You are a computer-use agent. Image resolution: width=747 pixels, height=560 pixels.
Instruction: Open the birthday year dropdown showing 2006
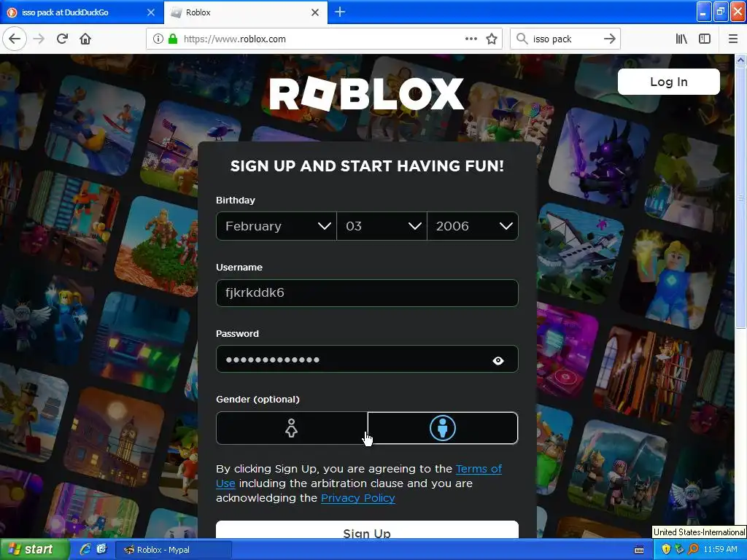[x=473, y=226]
